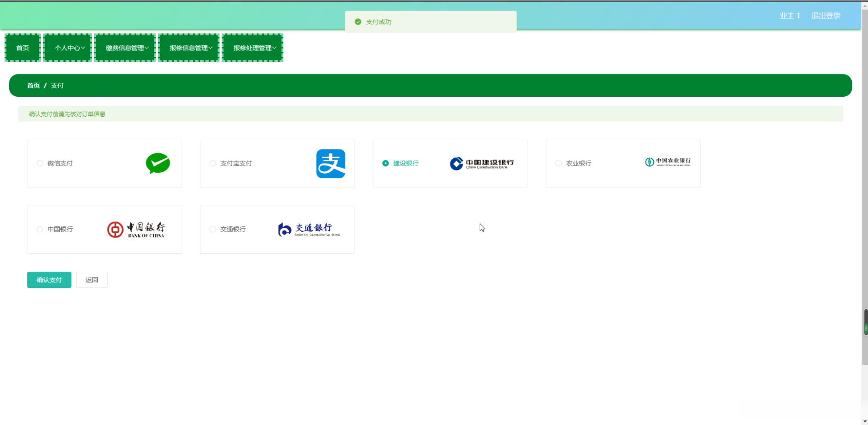Click the scrollbar down arrow
Screen dimensions: 868x425
click(x=865, y=421)
